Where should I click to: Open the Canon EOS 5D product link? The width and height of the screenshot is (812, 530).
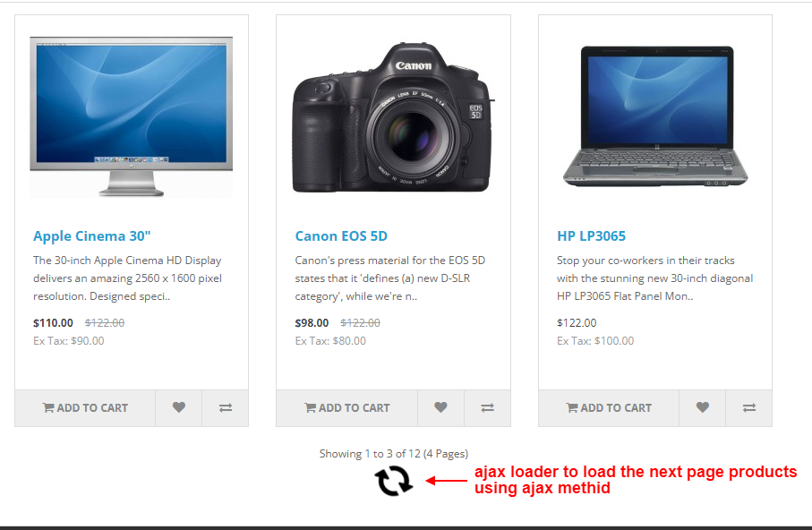pos(341,236)
